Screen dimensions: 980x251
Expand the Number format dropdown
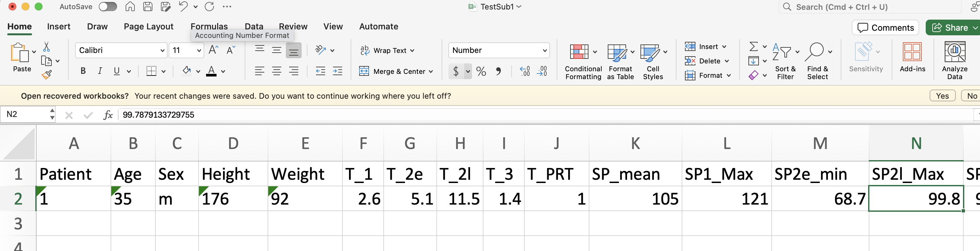pos(544,51)
